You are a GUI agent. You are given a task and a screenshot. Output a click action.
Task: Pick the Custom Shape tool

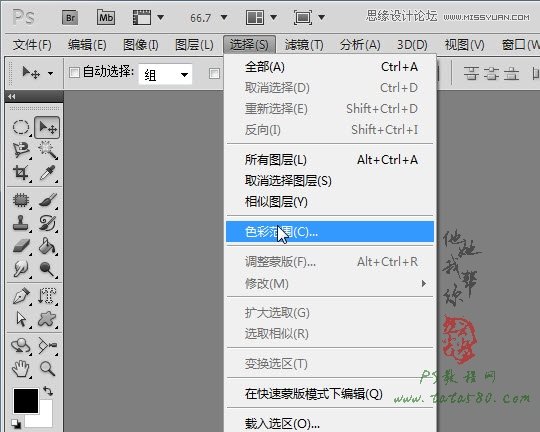point(47,319)
